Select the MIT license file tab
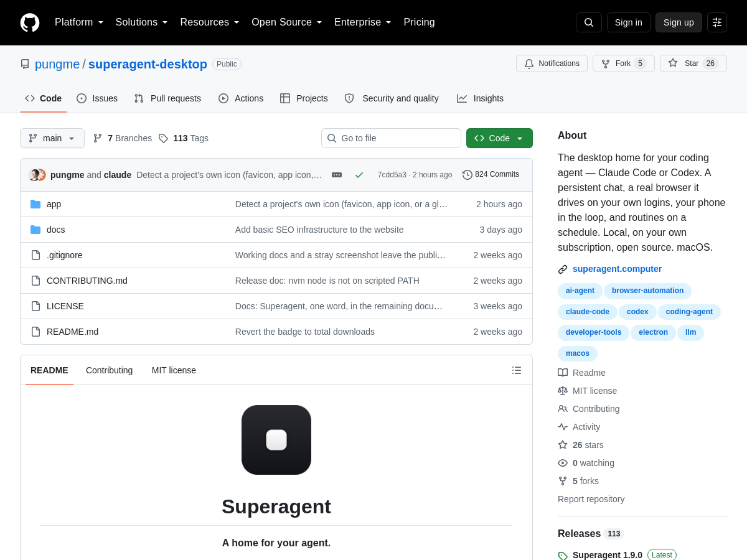747x560 pixels. point(174,370)
